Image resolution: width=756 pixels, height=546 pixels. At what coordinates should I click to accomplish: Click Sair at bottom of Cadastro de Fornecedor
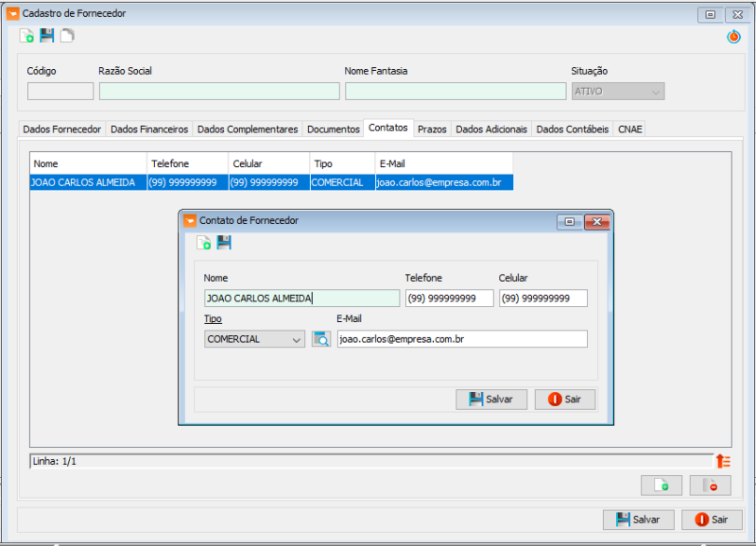712,520
